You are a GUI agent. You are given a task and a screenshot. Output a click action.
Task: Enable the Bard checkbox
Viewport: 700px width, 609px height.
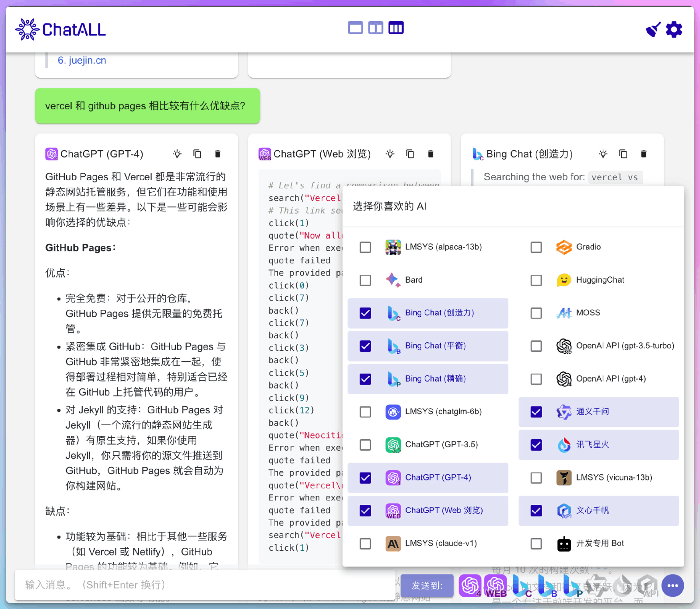point(365,280)
